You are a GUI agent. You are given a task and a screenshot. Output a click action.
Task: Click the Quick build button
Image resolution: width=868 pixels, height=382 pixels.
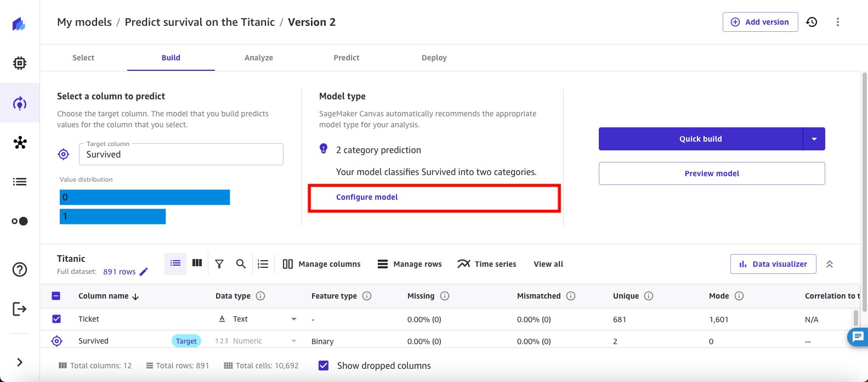[x=701, y=139]
